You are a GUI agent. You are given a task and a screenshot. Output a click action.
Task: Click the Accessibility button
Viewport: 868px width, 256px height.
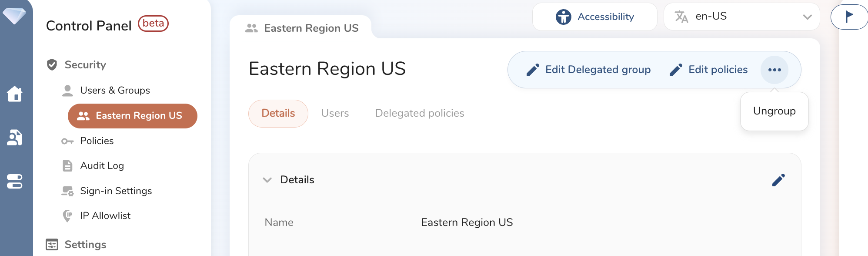click(594, 17)
